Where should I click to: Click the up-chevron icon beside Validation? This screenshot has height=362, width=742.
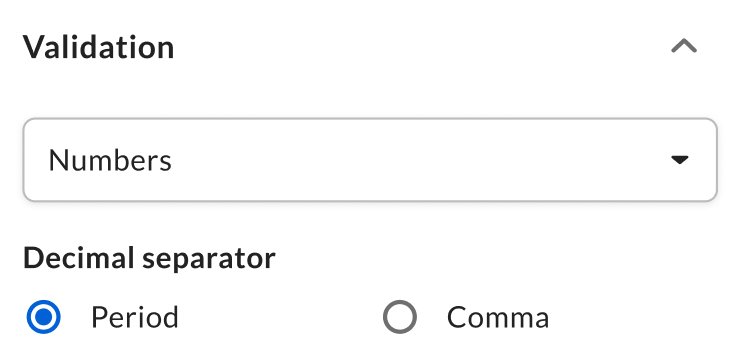(684, 46)
